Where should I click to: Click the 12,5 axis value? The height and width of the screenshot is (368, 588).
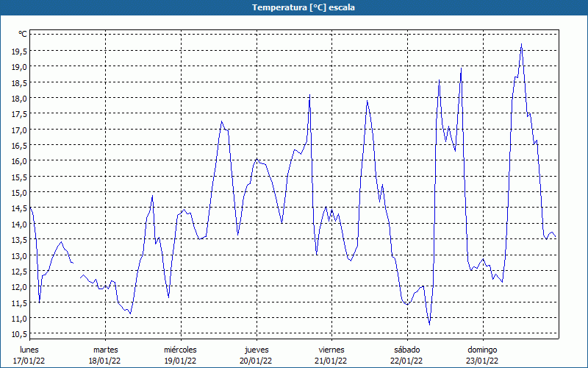point(19,272)
